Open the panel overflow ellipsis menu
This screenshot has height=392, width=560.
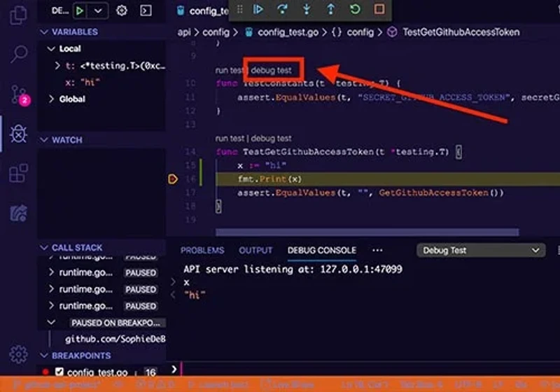click(x=377, y=251)
